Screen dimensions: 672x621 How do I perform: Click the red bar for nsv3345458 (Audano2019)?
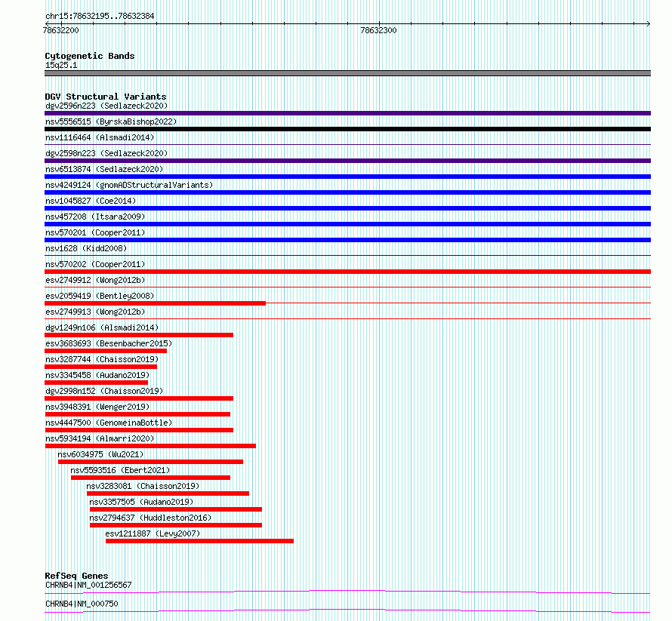[x=97, y=383]
